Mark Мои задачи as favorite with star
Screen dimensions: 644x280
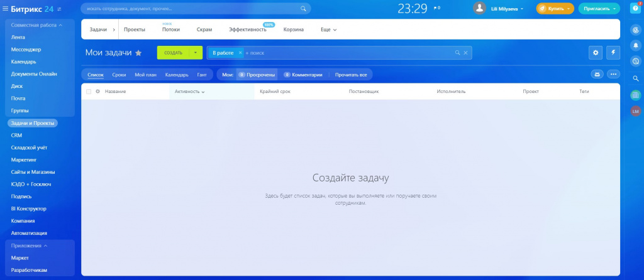point(138,53)
